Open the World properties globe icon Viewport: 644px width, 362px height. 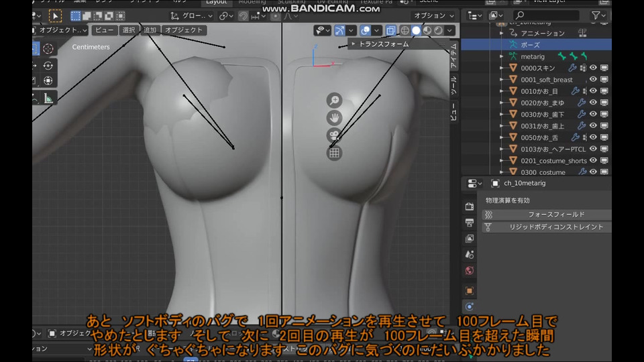coord(470,271)
